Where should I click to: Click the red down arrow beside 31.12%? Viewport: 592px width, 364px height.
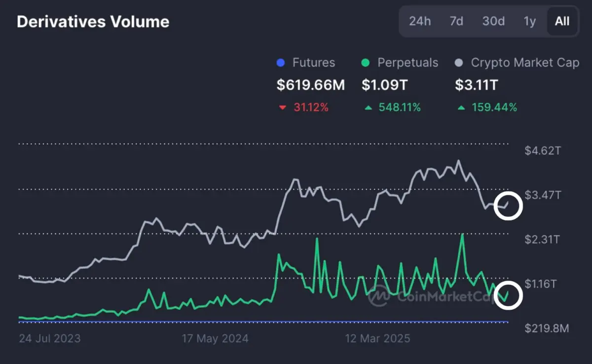pyautogui.click(x=283, y=107)
